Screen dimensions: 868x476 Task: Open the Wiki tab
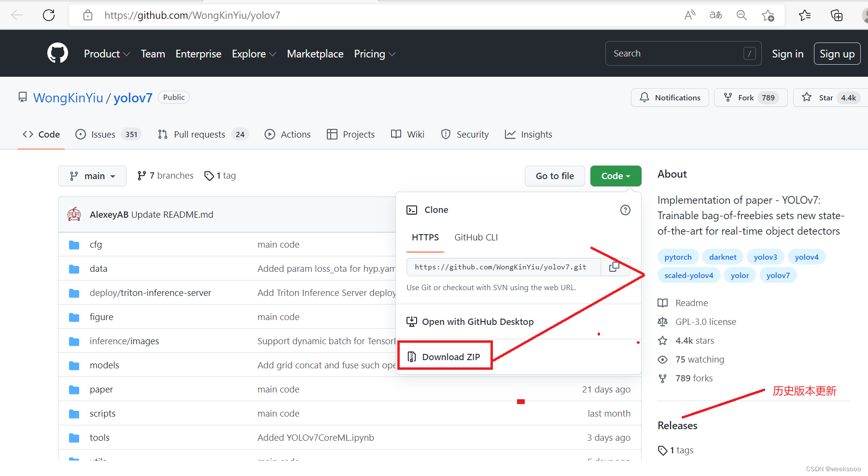point(408,134)
